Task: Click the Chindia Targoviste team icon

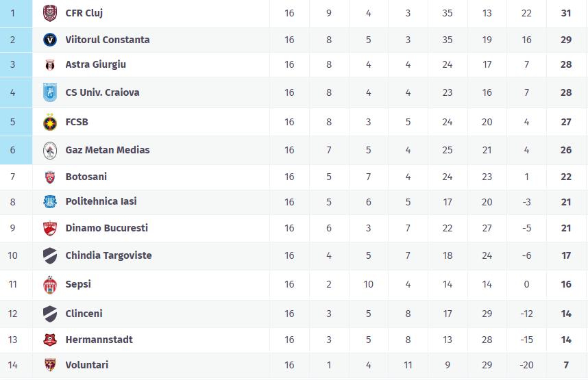Action: tap(50, 256)
